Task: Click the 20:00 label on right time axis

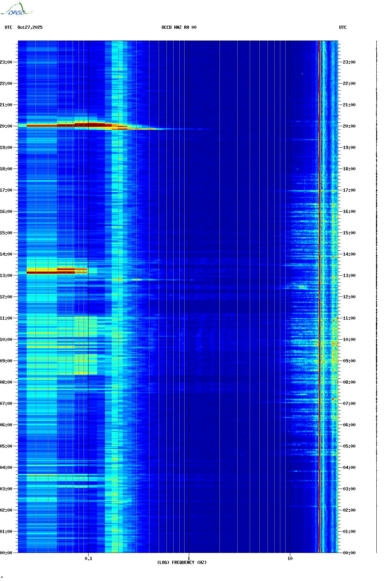Action: pyautogui.click(x=349, y=126)
